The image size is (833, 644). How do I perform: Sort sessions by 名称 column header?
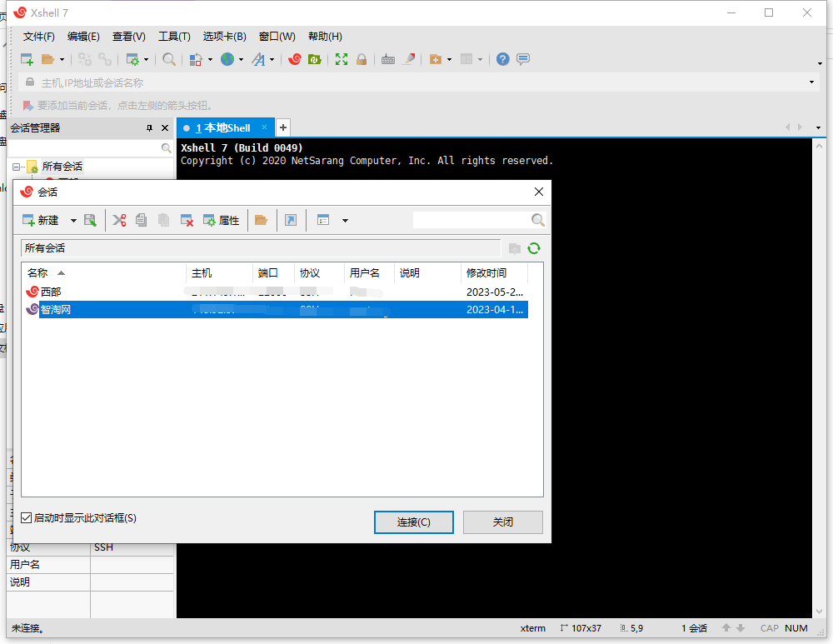[104, 272]
